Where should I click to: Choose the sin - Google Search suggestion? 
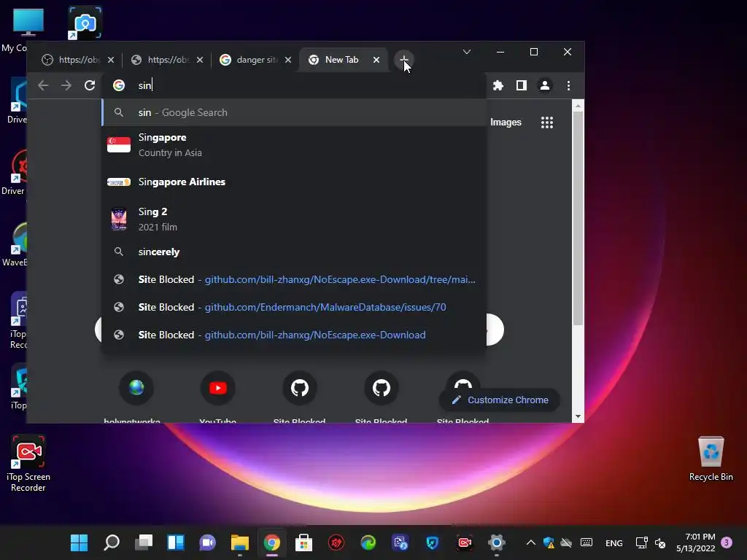pos(295,112)
